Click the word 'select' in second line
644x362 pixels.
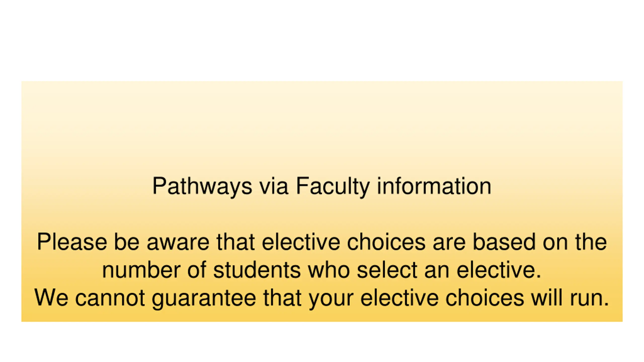coord(387,270)
